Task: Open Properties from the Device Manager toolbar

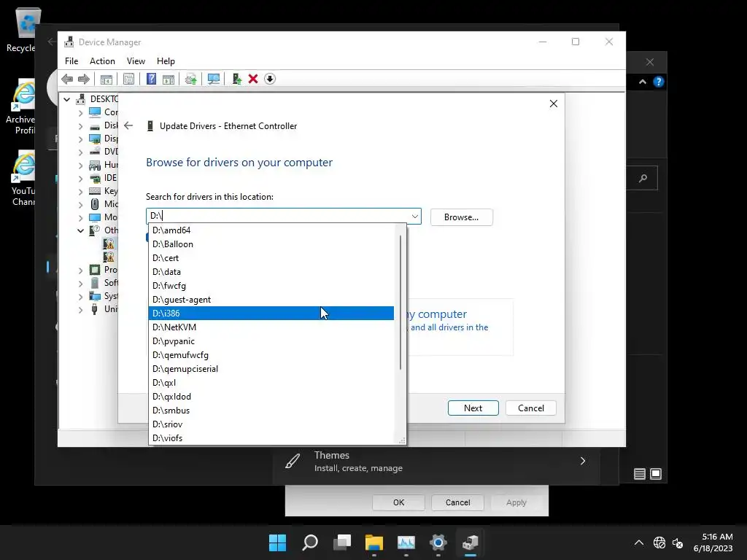Action: click(128, 79)
